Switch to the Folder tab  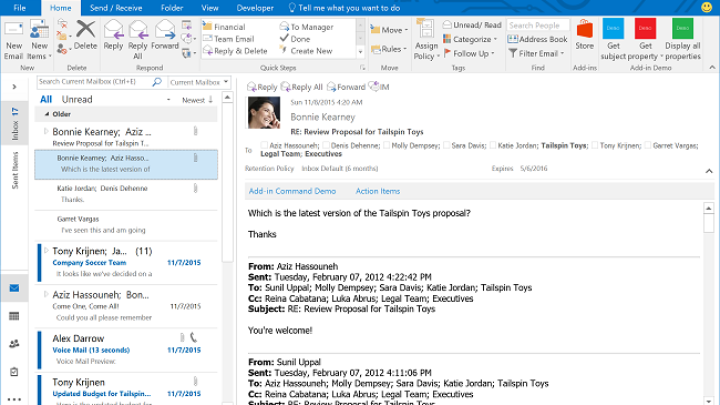pyautogui.click(x=172, y=8)
